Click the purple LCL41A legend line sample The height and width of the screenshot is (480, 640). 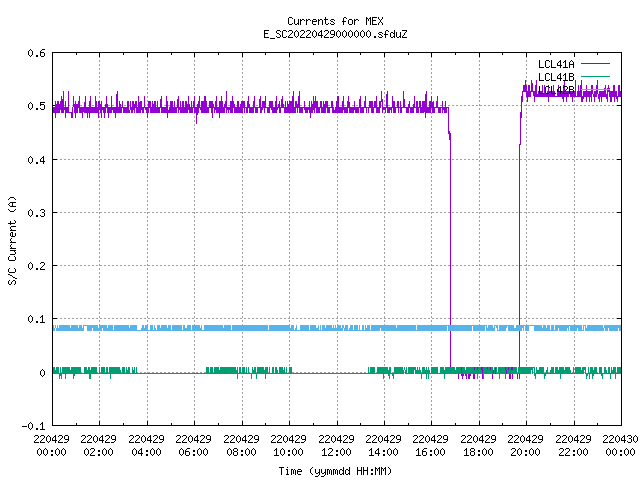click(595, 64)
